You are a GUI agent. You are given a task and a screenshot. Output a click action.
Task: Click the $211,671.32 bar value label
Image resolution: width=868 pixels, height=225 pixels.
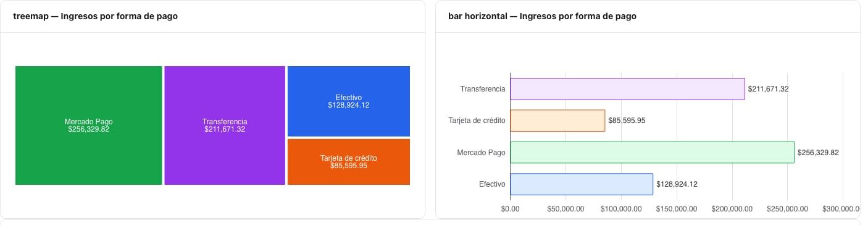(768, 89)
